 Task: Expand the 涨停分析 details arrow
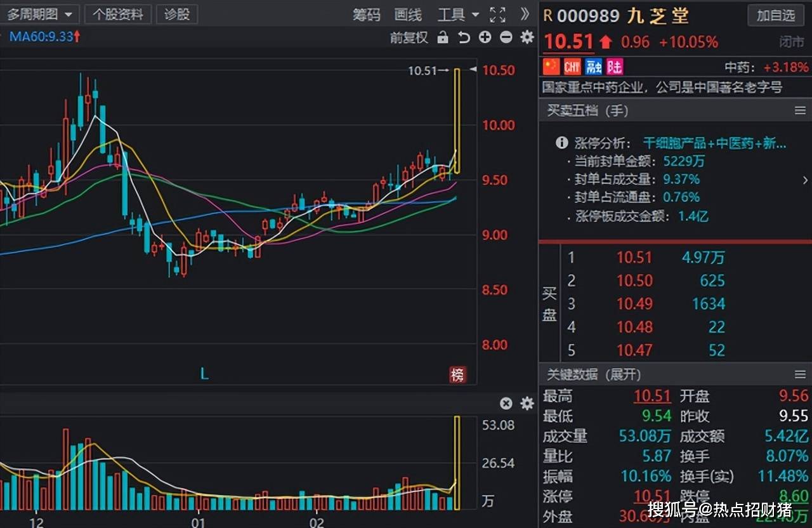805,180
